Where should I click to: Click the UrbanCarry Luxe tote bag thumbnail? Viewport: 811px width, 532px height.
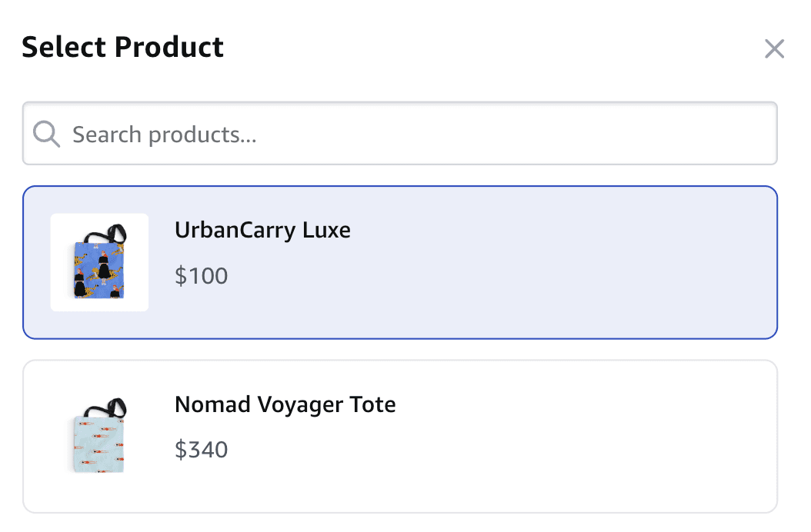point(99,262)
